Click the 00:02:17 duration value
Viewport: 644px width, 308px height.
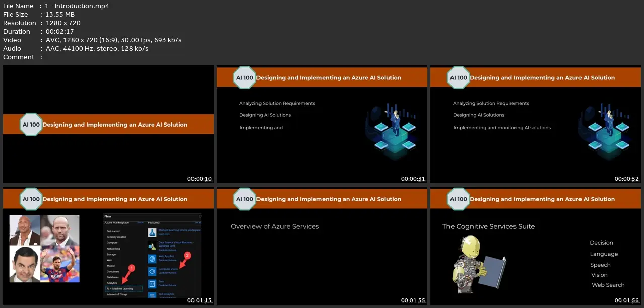[x=59, y=31]
